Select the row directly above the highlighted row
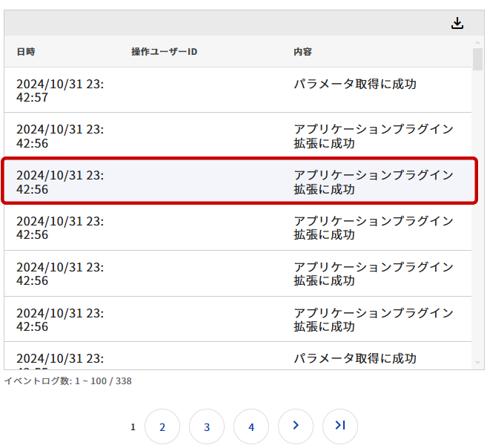The image size is (487, 448). point(237,136)
